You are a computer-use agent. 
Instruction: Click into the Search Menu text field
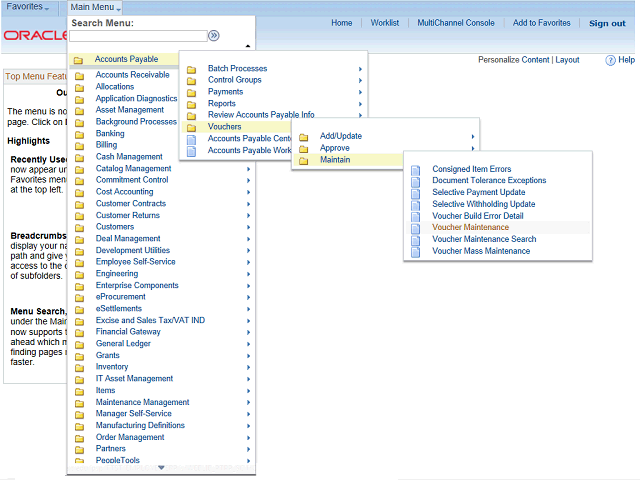pyautogui.click(x=138, y=36)
